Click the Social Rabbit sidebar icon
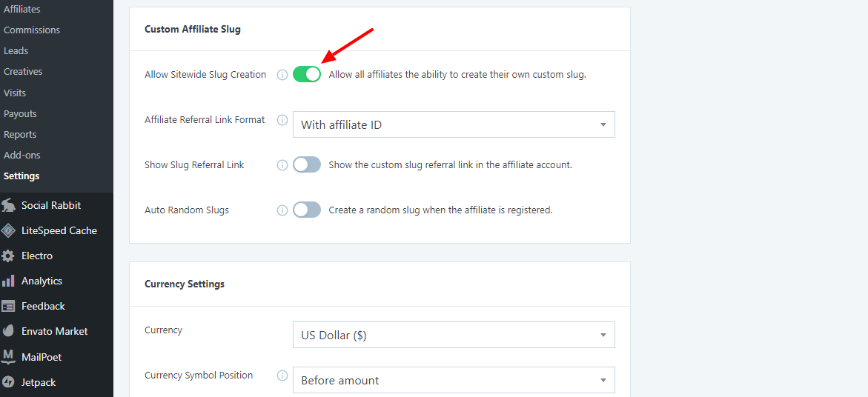 pos(8,205)
